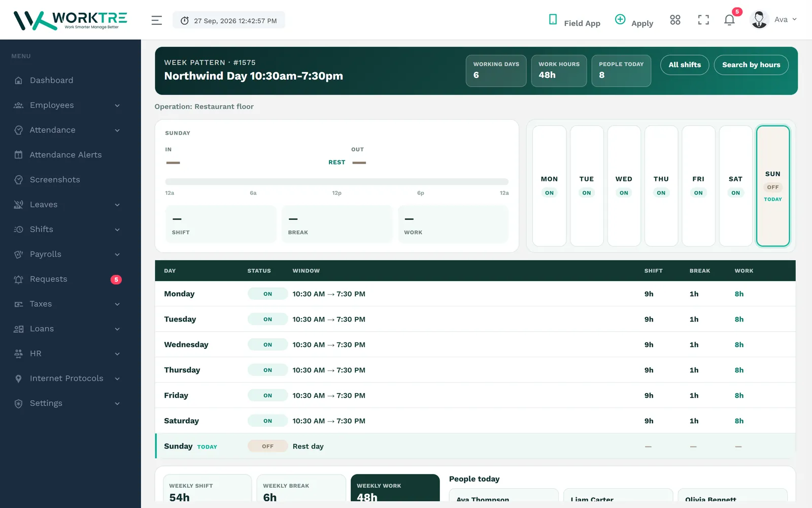The image size is (812, 508).
Task: Open the notifications bell
Action: [x=729, y=20]
